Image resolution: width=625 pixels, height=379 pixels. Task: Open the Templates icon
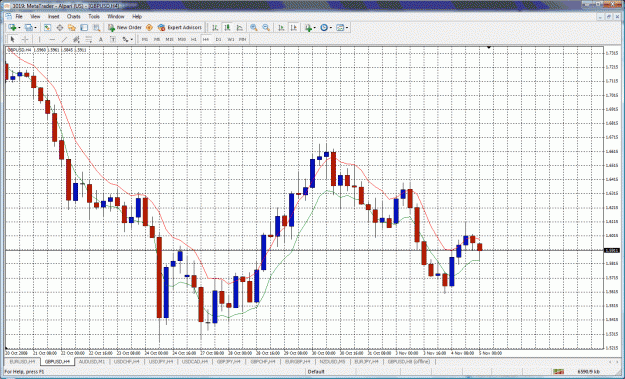click(x=340, y=27)
